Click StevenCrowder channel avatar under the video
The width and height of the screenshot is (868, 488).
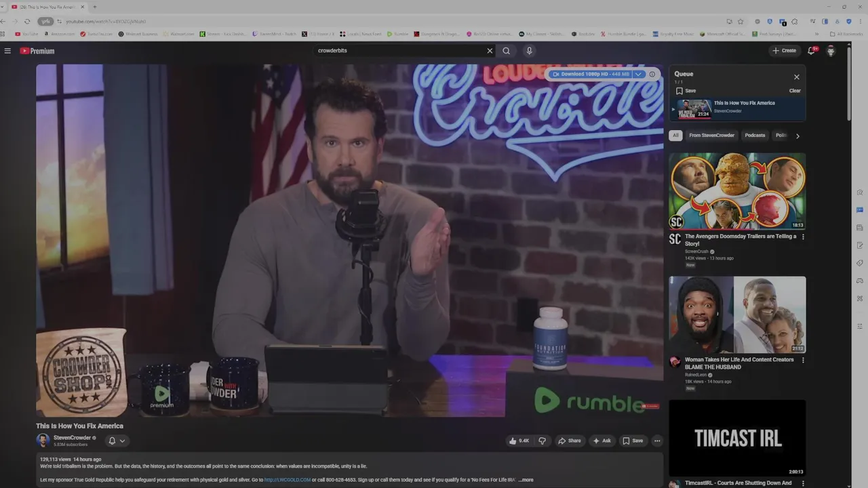tap(43, 441)
